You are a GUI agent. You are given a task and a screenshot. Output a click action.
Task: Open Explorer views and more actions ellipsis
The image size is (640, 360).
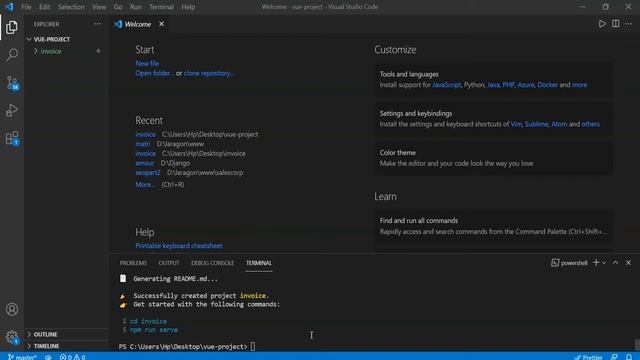tap(97, 24)
